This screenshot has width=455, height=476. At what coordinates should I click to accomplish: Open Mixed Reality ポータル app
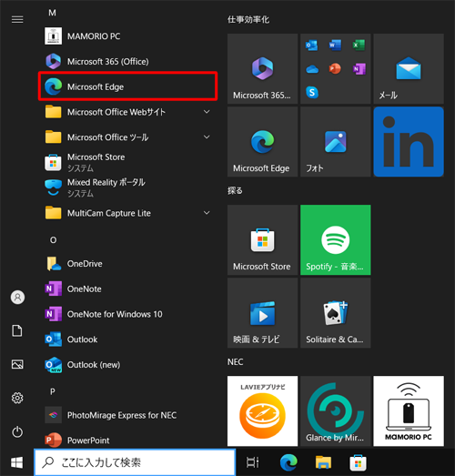[127, 187]
